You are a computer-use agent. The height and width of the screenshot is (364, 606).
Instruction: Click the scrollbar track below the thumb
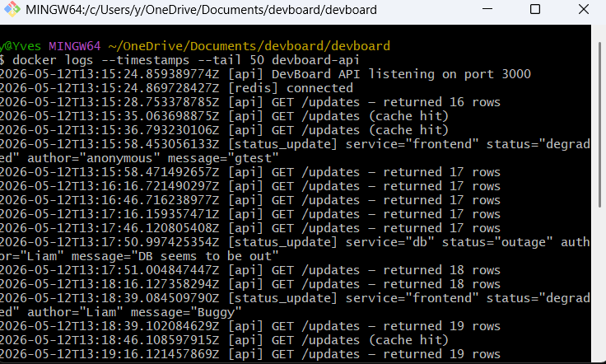pos(599,282)
